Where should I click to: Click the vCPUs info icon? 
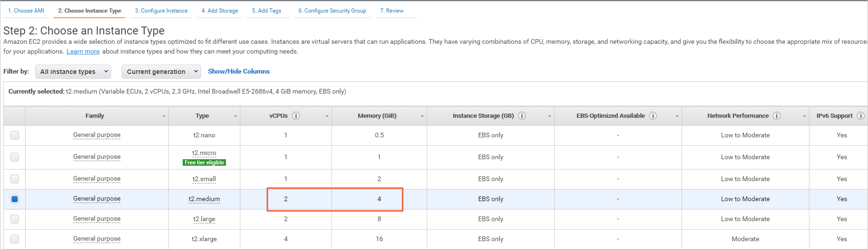point(296,116)
